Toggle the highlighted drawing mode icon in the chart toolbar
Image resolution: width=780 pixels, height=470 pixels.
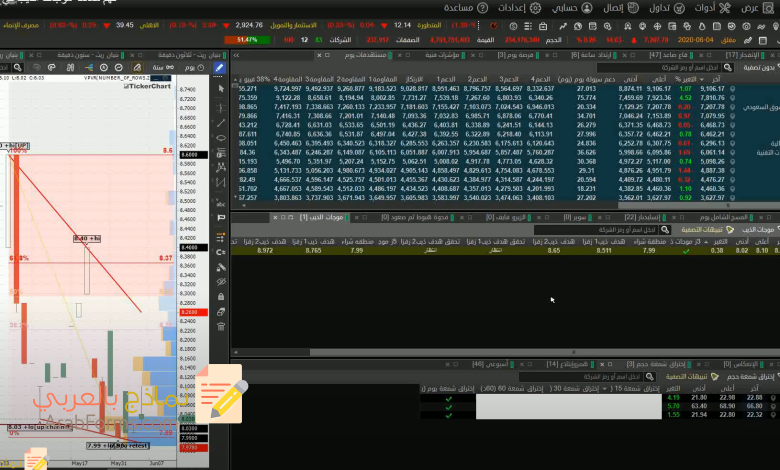click(x=137, y=68)
